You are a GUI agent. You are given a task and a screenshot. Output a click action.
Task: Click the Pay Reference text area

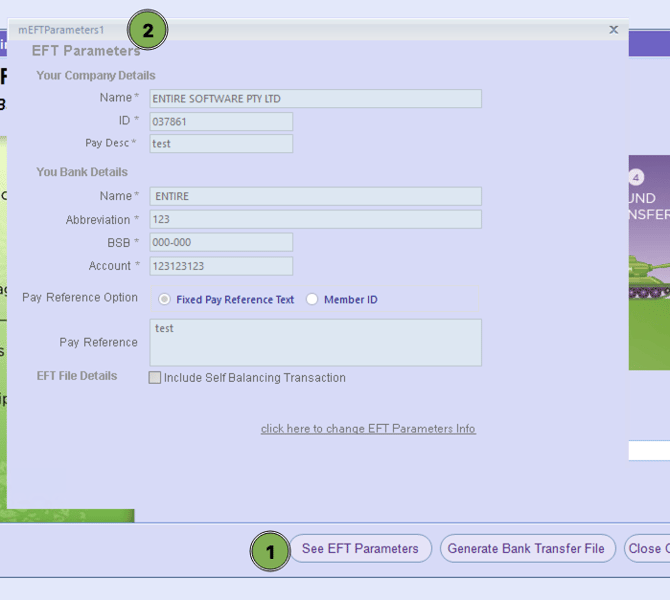pos(315,342)
